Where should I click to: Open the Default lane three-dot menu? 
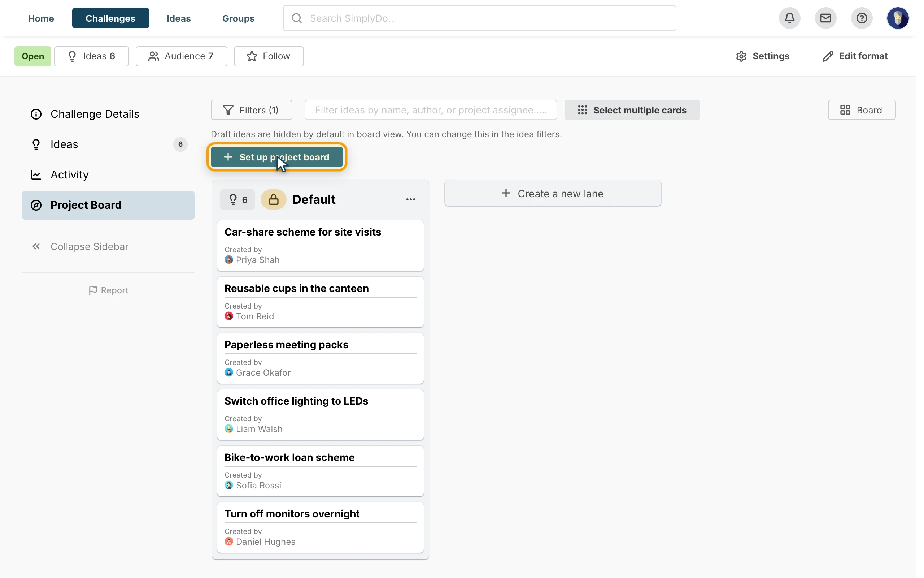coord(410,199)
